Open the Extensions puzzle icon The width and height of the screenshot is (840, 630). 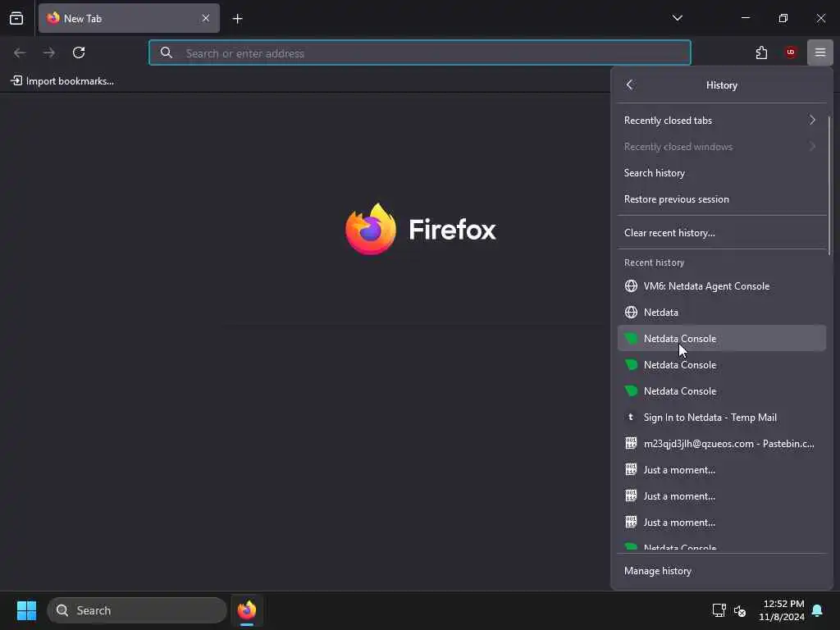pos(761,52)
